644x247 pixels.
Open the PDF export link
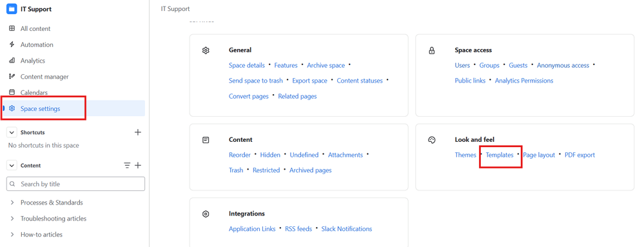580,155
